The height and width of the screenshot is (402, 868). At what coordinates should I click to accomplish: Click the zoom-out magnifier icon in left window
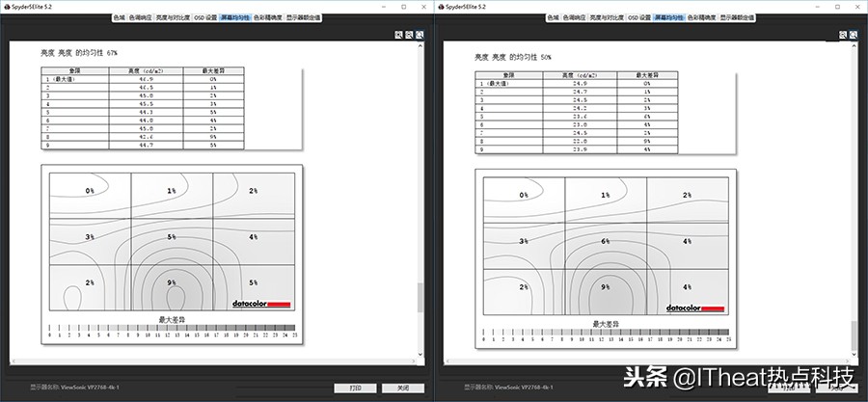point(409,35)
